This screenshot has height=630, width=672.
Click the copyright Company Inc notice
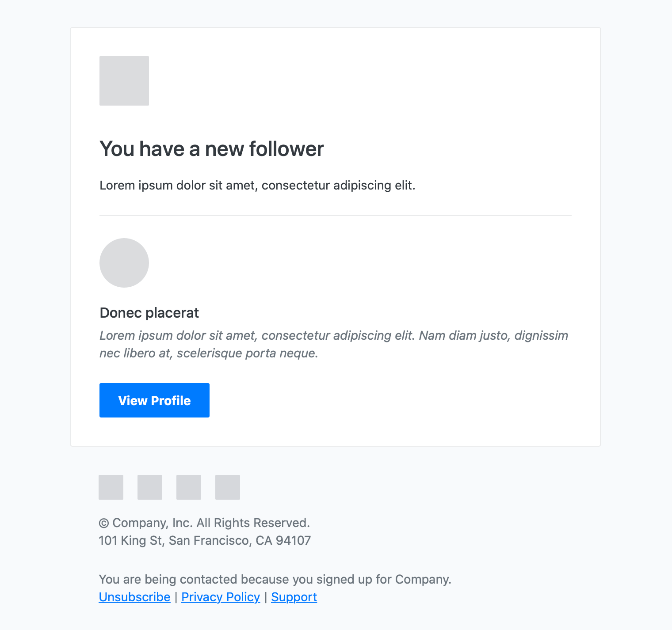click(x=204, y=523)
